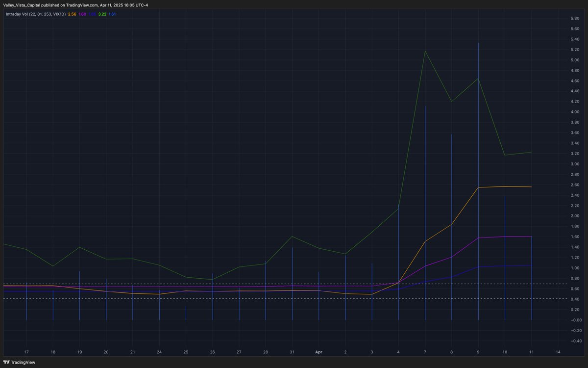Screen dimensions: 588x368
Task: Click the green 3.22 legend value
Action: point(102,14)
